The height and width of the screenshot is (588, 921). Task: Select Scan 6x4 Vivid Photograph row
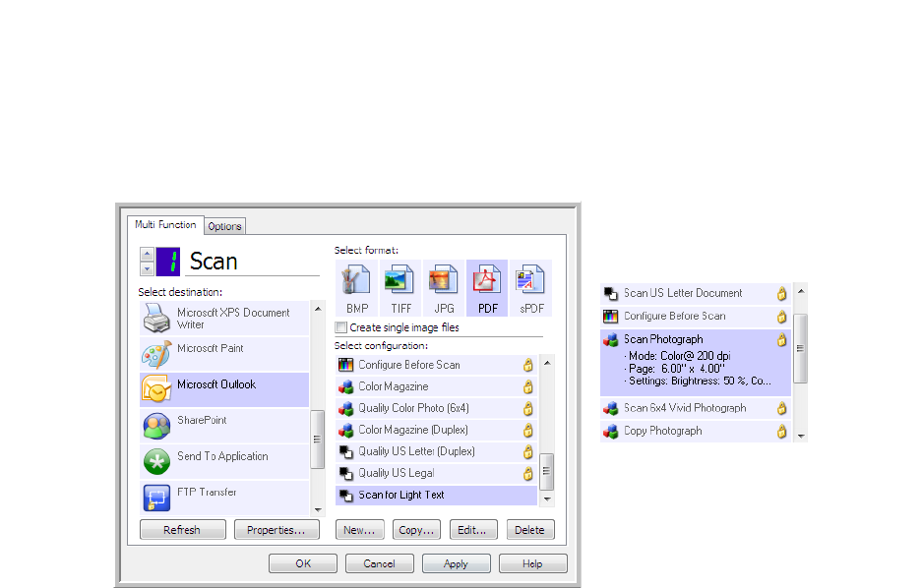pyautogui.click(x=696, y=408)
